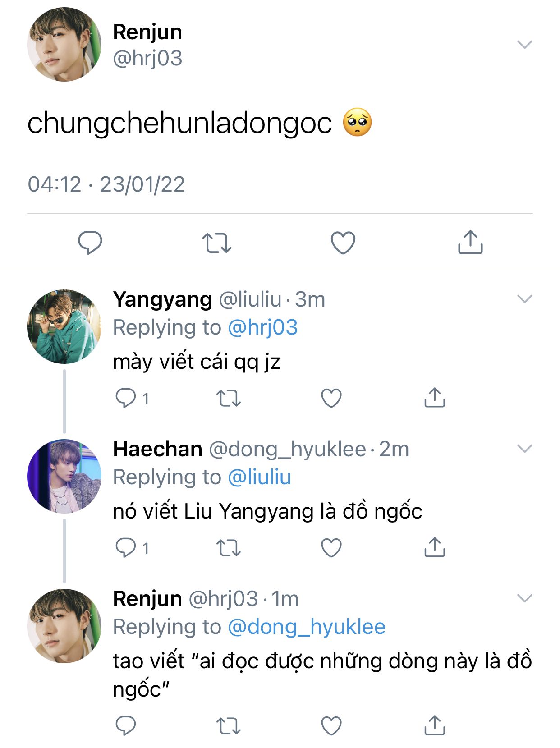Open the @dong_hyuklee mention link
The height and width of the screenshot is (748, 560).
click(x=307, y=627)
